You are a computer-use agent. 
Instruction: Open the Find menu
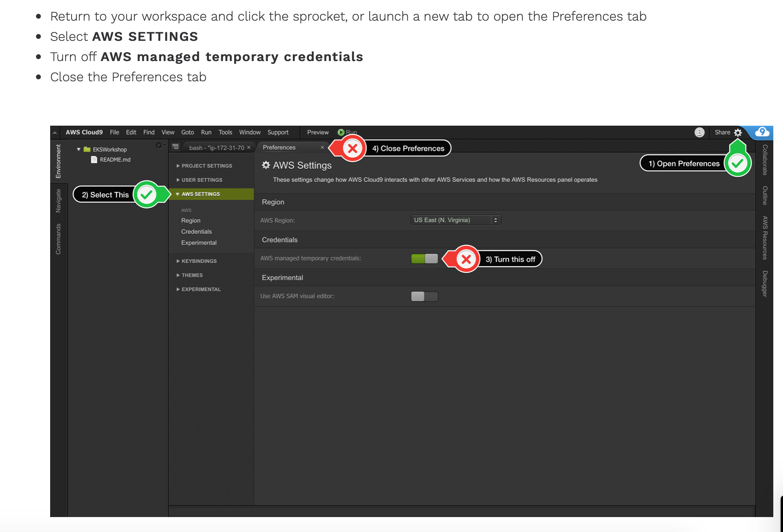[149, 132]
